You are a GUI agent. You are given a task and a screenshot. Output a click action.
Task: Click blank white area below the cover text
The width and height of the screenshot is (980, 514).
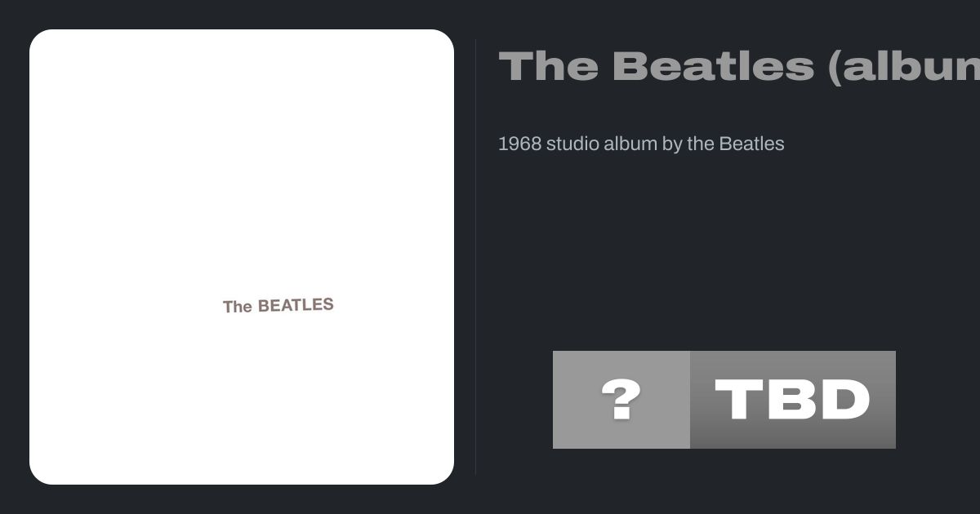coord(242,400)
